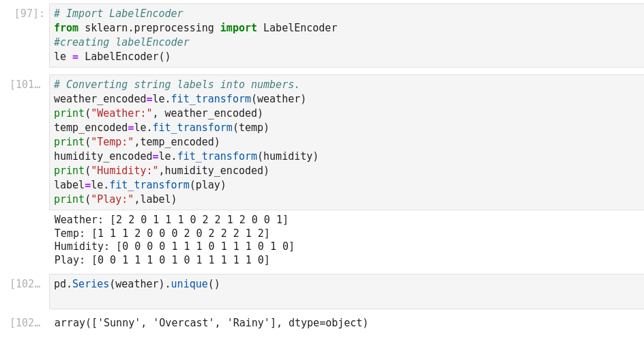Place cursor in the sklearn.preprocessing import line
This screenshot has height=338, width=644.
[x=195, y=28]
